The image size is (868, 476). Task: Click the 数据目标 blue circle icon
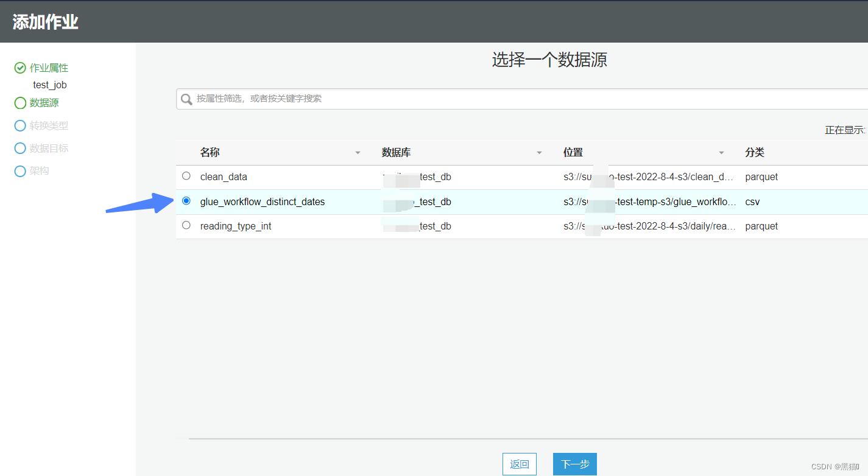coord(20,149)
